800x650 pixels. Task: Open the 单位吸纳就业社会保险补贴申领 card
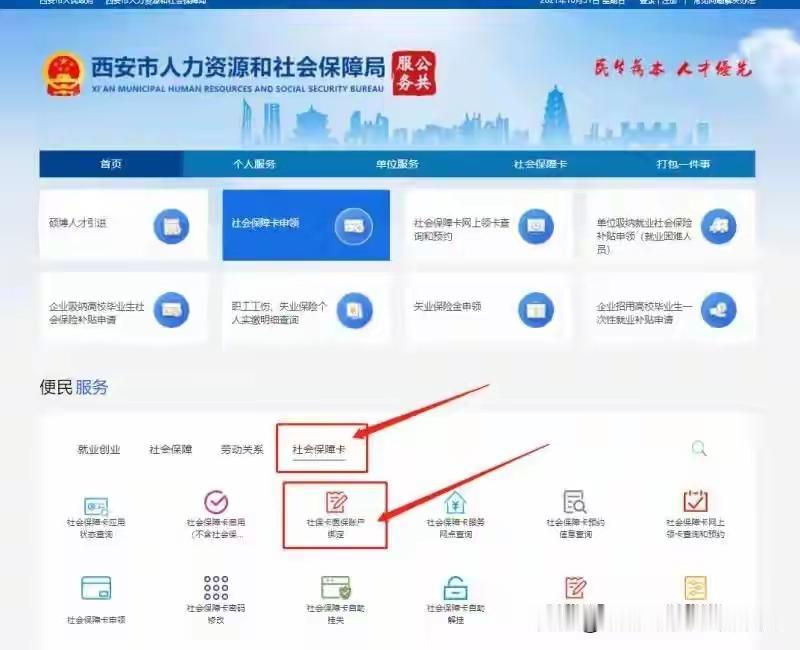coord(670,225)
